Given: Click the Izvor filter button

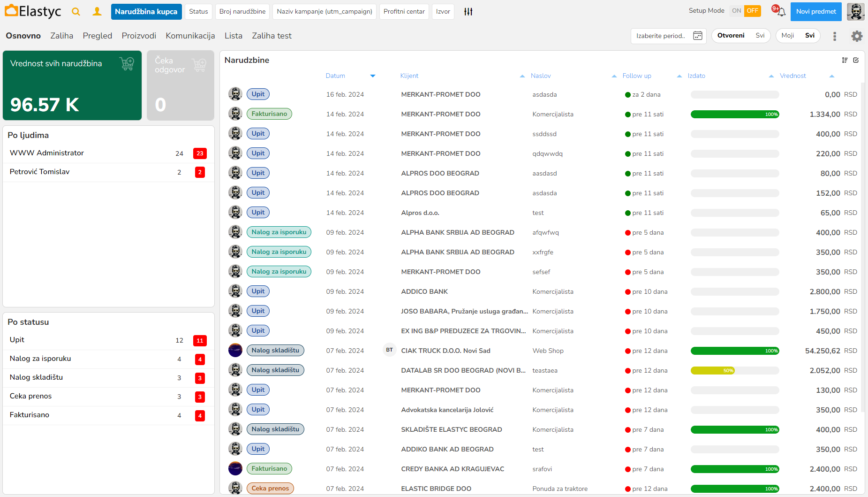Looking at the screenshot, I should (x=443, y=12).
